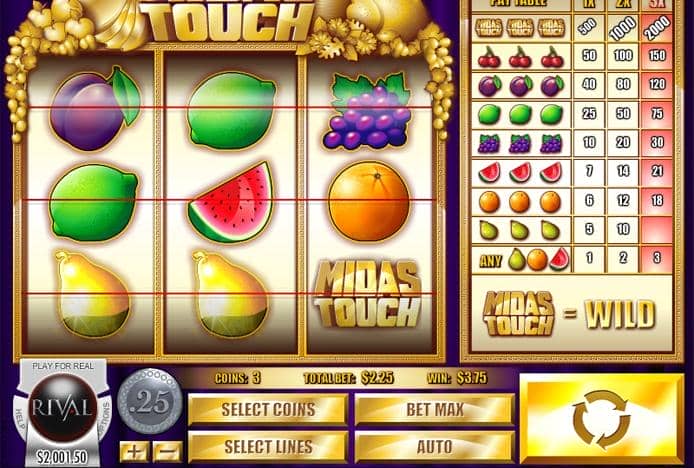
Task: Click the orange symbol on third reel
Action: pos(369,201)
